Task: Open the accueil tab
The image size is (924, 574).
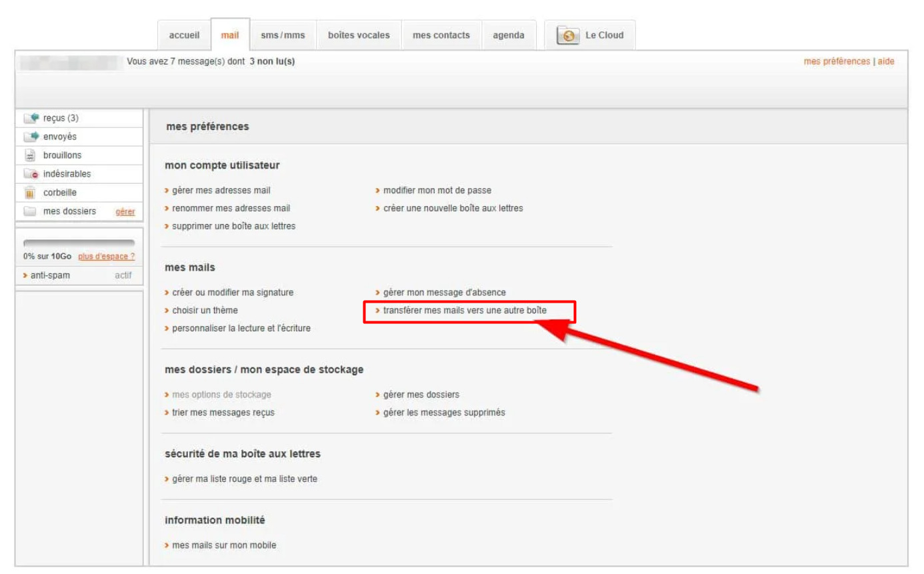Action: tap(184, 35)
